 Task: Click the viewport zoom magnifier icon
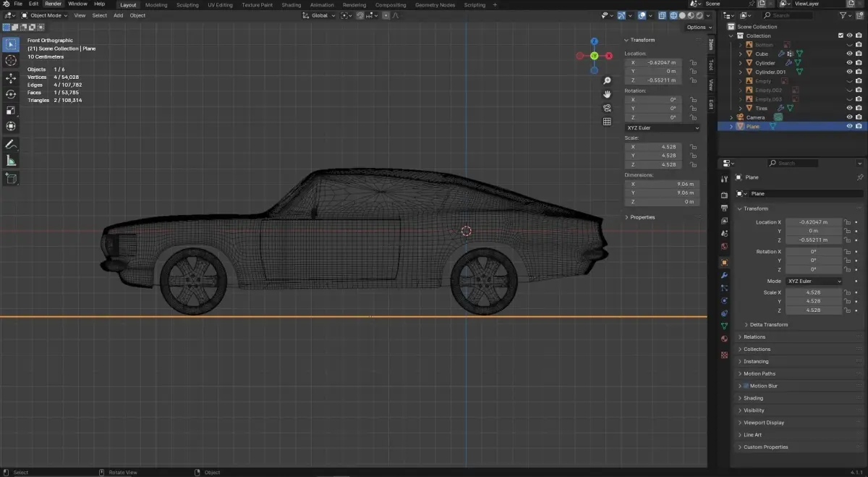(608, 80)
